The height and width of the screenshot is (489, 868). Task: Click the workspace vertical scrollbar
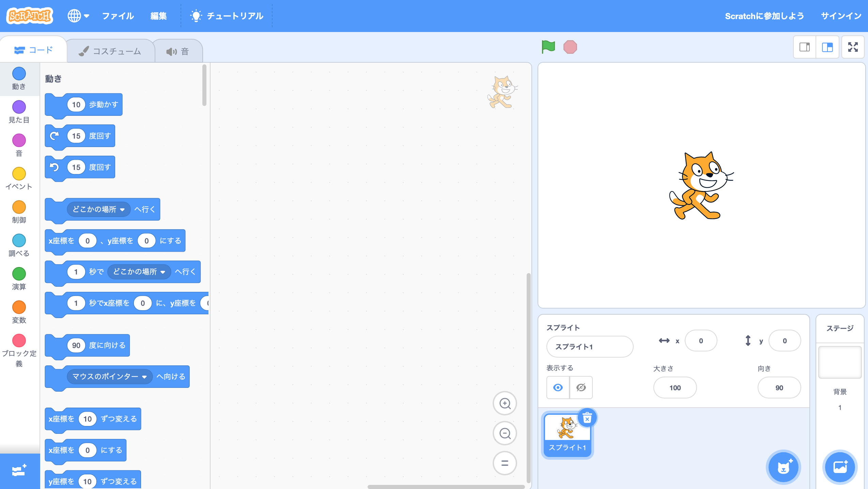(529, 378)
